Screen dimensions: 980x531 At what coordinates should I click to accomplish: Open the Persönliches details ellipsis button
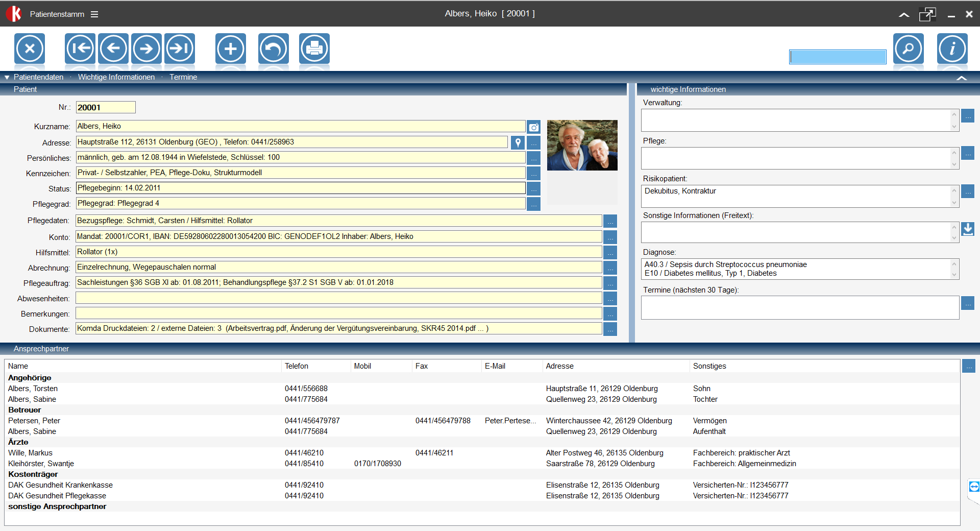pyautogui.click(x=534, y=158)
